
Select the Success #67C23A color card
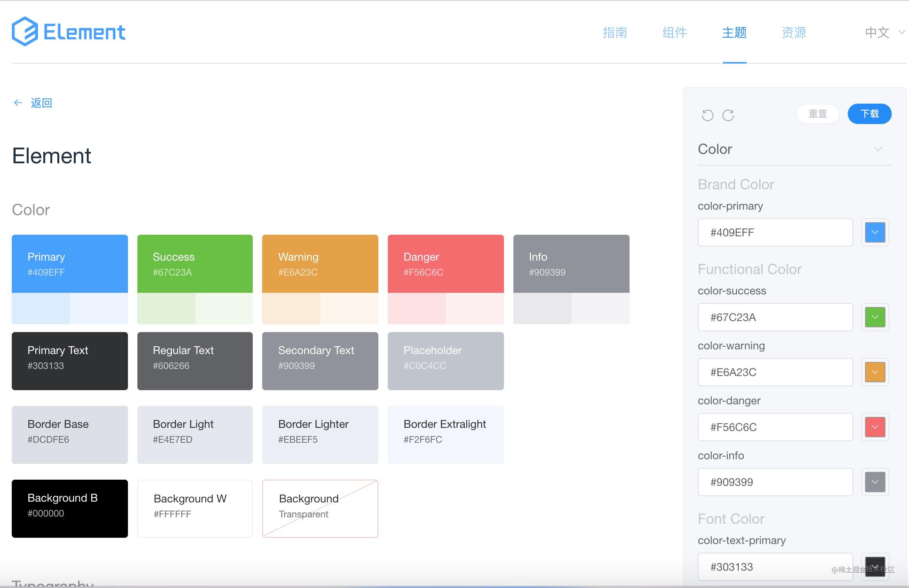coord(195,264)
